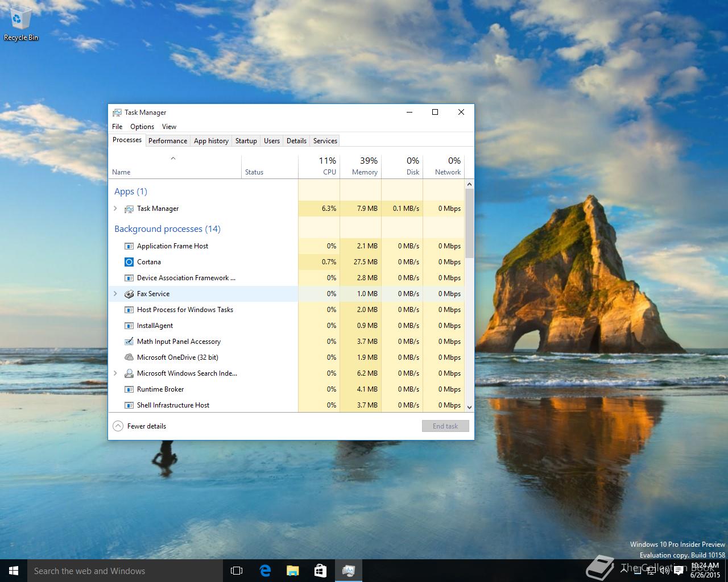Switch to the Performance tab
728x582 pixels.
168,141
